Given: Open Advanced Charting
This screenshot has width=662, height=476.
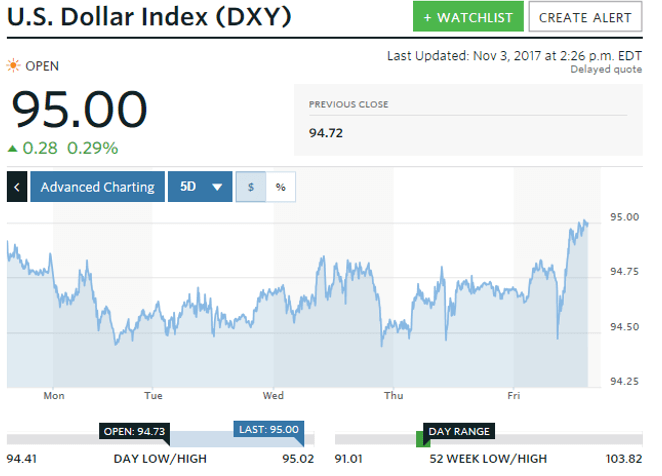Looking at the screenshot, I should (x=97, y=187).
